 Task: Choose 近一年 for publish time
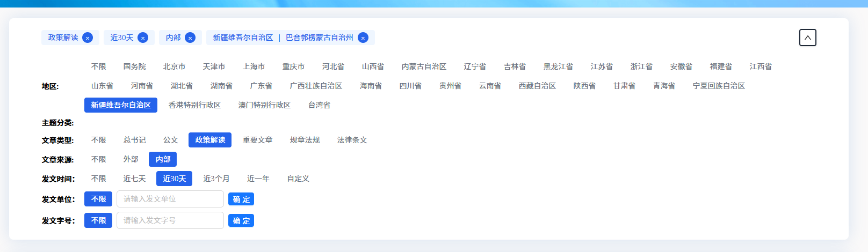tap(258, 179)
